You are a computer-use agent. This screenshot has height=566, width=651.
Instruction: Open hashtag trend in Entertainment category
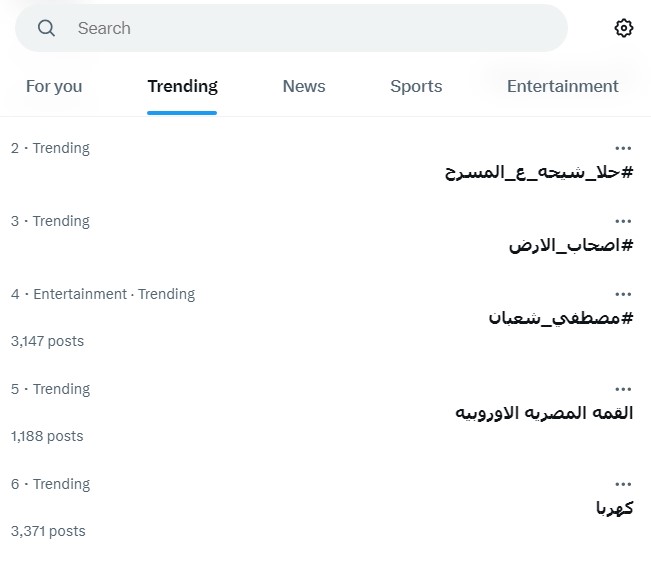(561, 318)
